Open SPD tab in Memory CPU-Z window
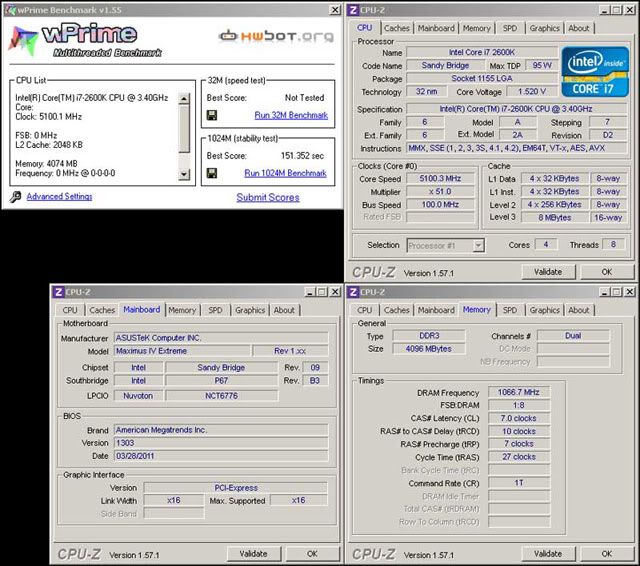This screenshot has width=640, height=566. 510,310
